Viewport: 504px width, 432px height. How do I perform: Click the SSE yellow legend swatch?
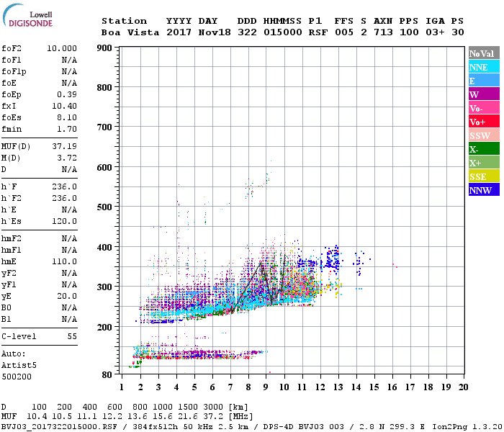[x=484, y=176]
